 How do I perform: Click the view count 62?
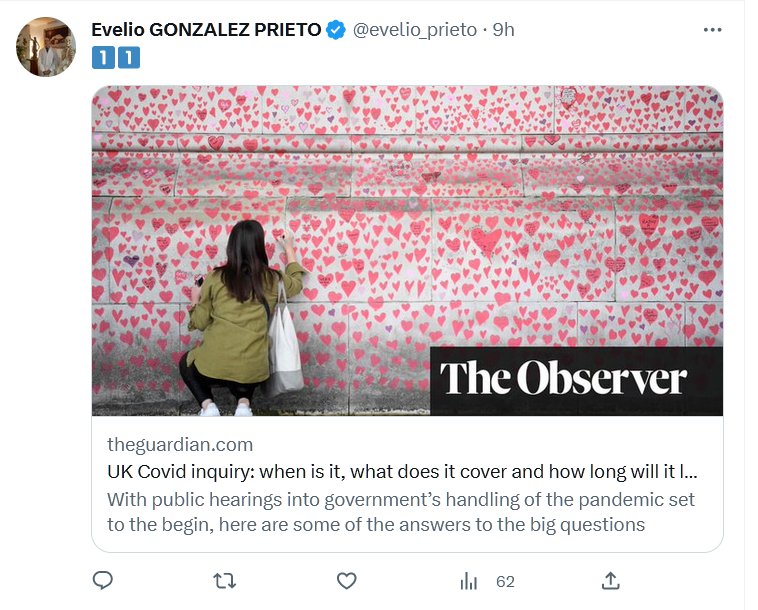505,581
